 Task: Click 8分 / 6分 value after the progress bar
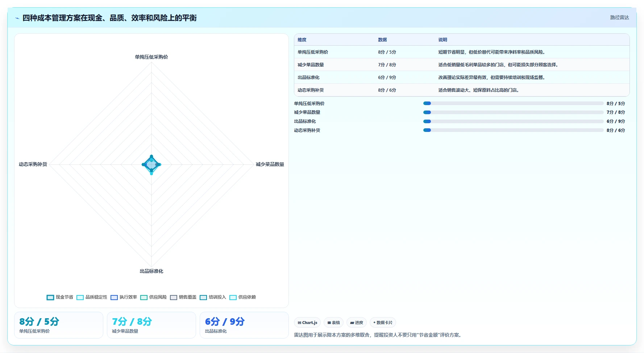tap(616, 130)
